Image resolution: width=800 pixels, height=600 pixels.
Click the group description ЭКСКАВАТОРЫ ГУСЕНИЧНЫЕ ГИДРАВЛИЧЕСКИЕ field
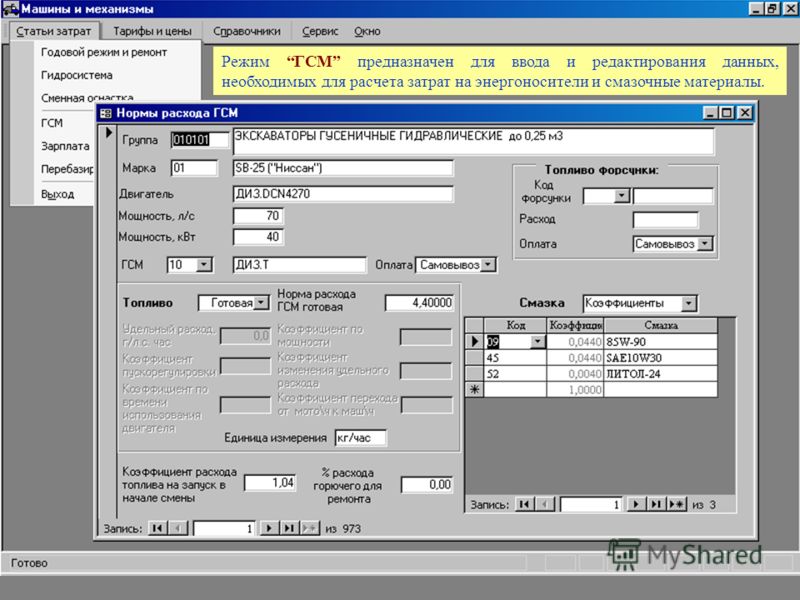tap(473, 141)
